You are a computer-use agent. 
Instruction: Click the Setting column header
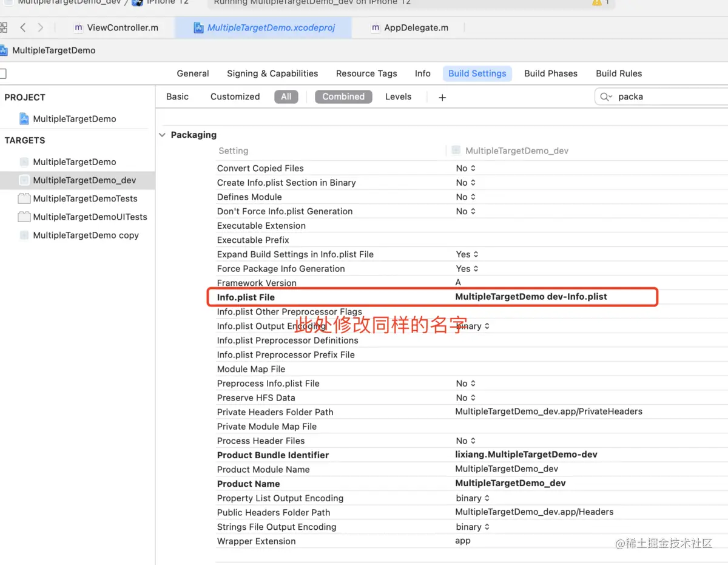tap(234, 151)
